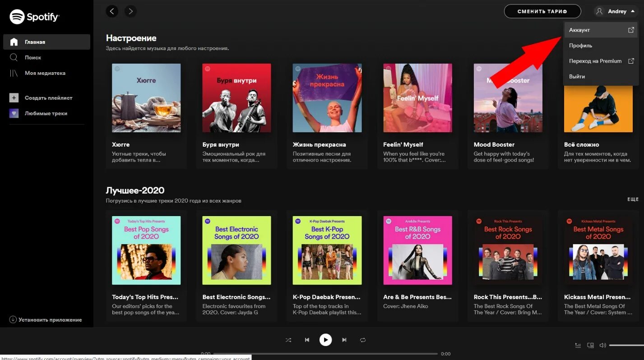The height and width of the screenshot is (360, 644).
Task: Click the download arrow install icon
Action: click(13, 319)
